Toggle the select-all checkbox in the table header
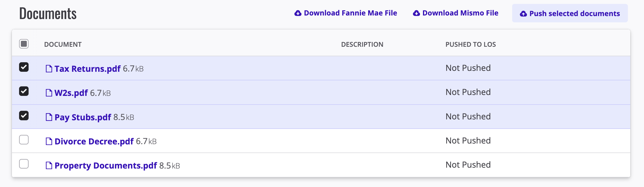 click(24, 44)
